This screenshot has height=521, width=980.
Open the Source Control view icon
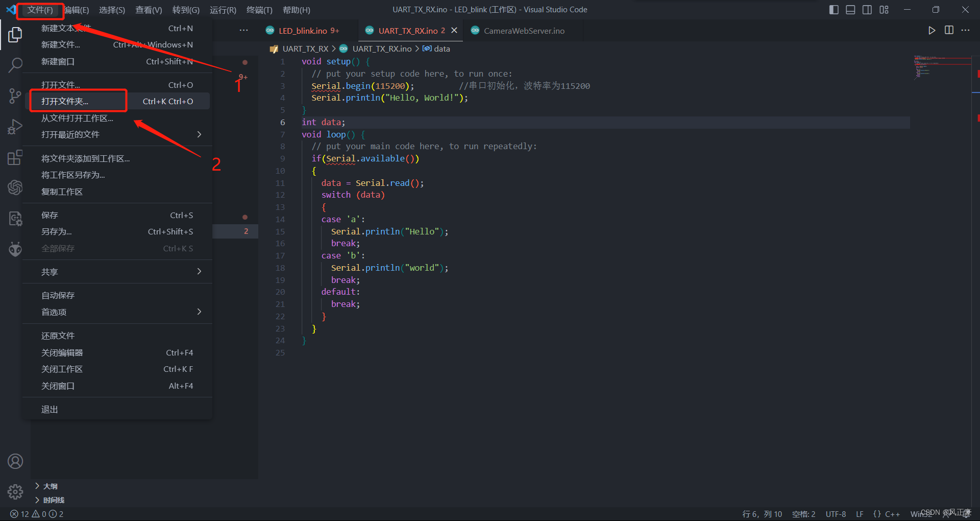coord(15,96)
